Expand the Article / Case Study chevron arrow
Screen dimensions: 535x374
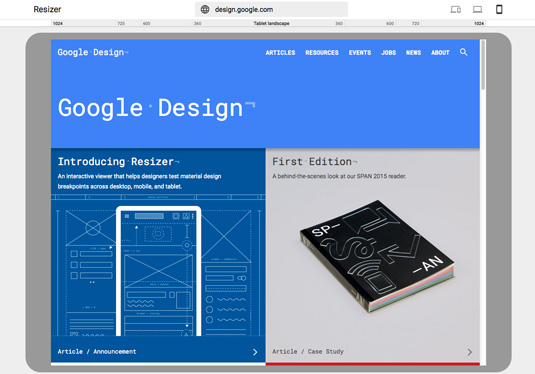tap(469, 352)
